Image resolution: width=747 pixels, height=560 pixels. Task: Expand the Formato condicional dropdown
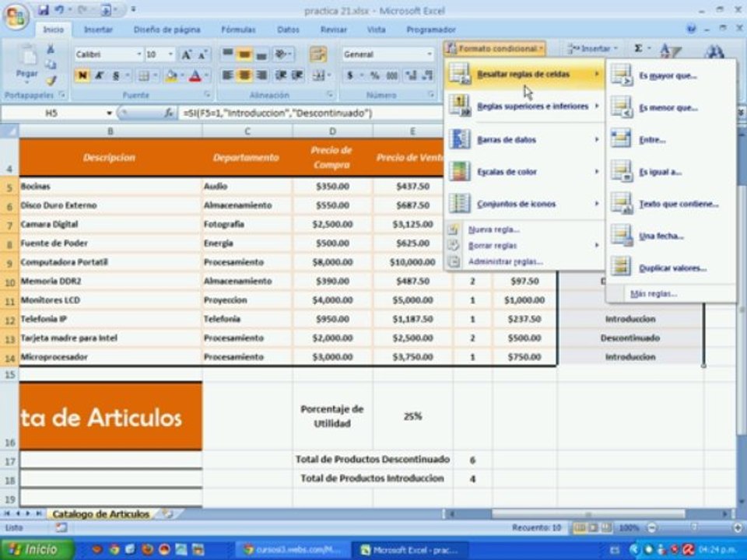coord(495,48)
